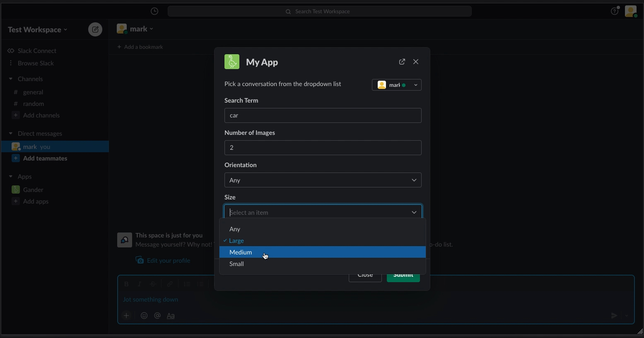The width and height of the screenshot is (644, 338).
Task: Select Any in the Size list
Action: 323,229
